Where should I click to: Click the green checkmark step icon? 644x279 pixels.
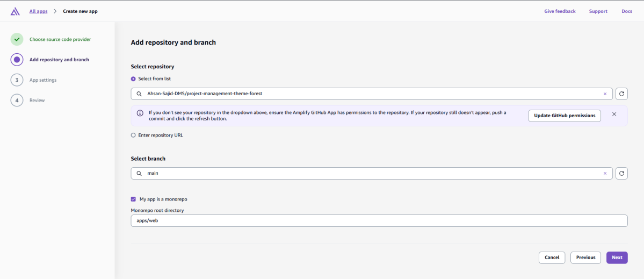(17, 39)
